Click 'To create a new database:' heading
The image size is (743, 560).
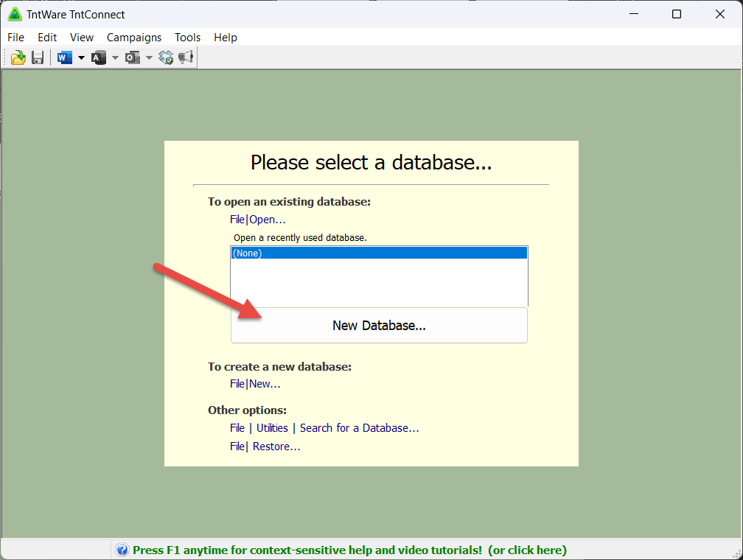click(279, 367)
